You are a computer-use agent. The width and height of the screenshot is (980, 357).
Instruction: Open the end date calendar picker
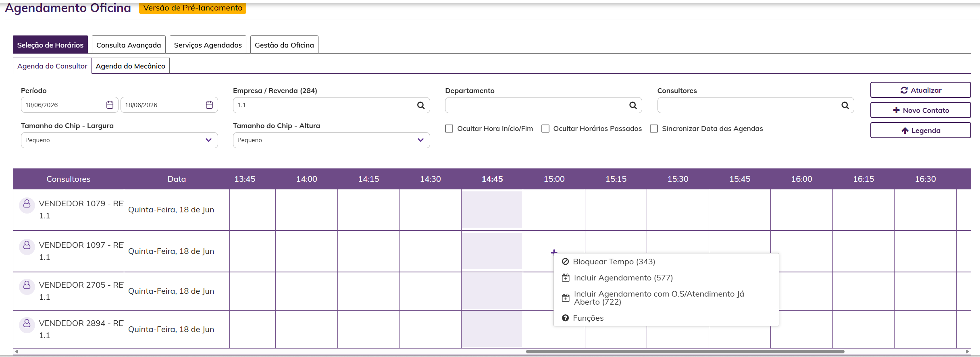click(x=209, y=105)
